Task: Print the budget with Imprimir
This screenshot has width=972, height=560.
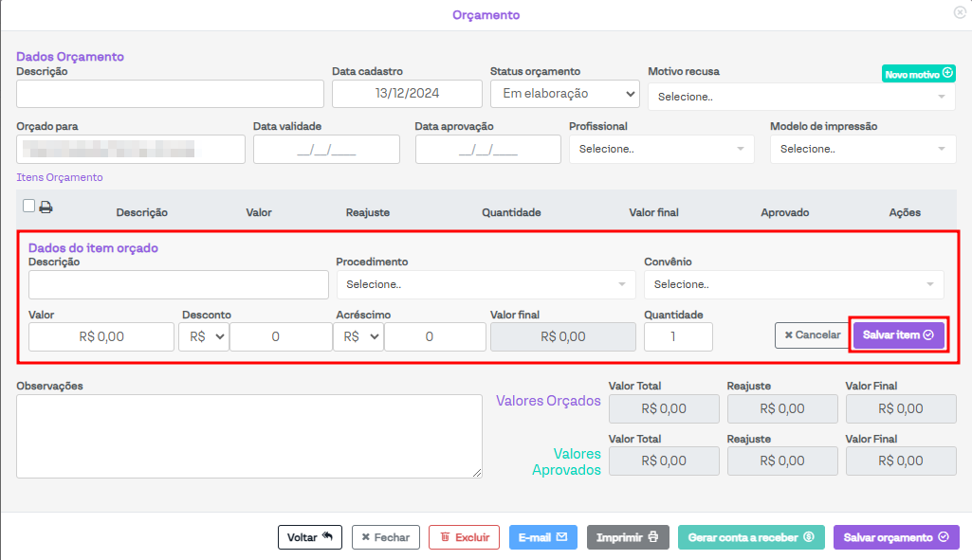Action: 628,537
